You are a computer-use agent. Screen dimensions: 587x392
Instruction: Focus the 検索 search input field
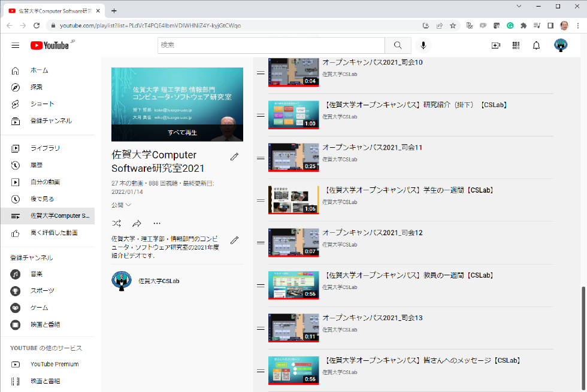271,45
